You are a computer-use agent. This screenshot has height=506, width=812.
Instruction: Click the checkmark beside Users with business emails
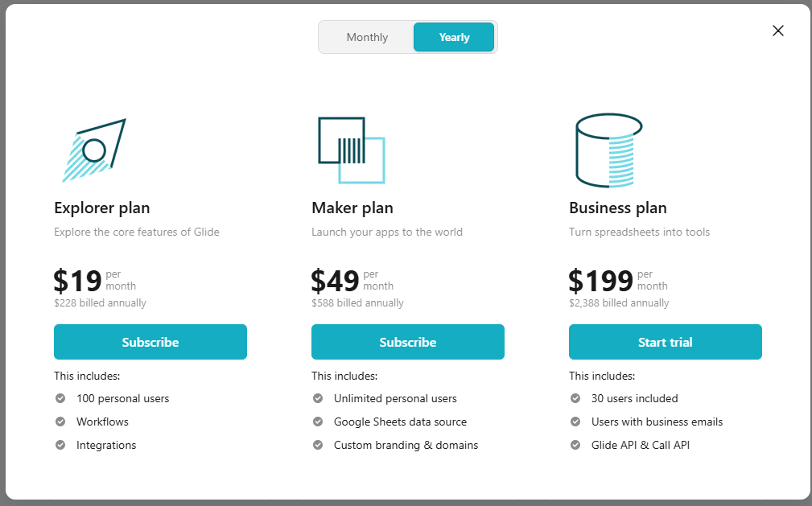click(x=574, y=422)
